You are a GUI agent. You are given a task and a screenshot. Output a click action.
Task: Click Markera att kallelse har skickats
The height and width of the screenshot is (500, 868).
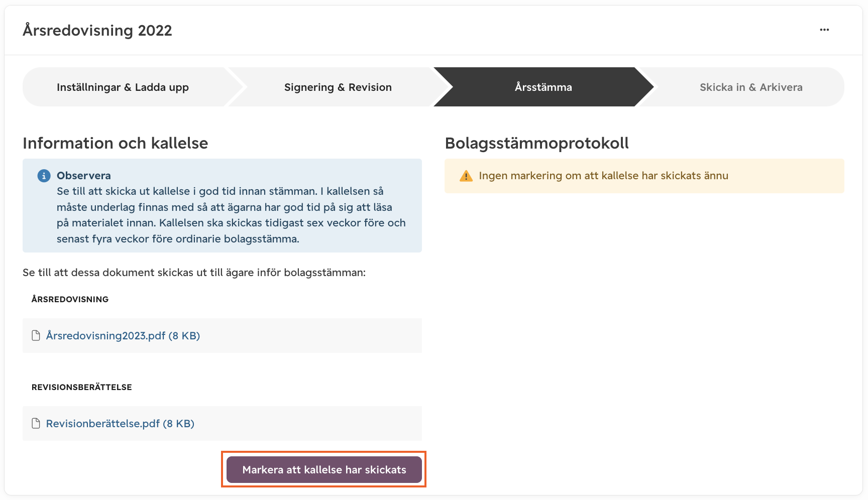point(324,469)
